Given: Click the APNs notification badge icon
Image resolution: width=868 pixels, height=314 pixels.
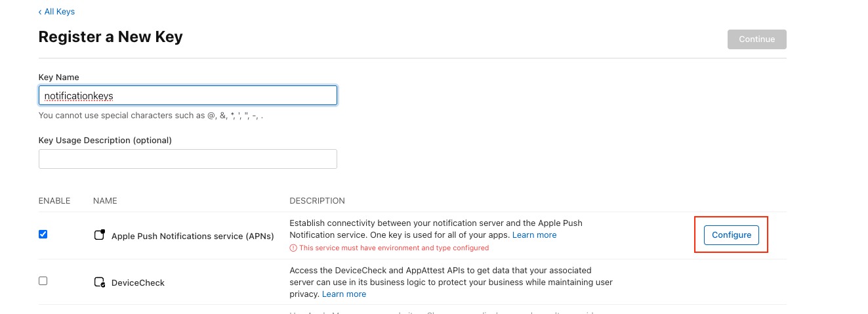Looking at the screenshot, I should [100, 235].
